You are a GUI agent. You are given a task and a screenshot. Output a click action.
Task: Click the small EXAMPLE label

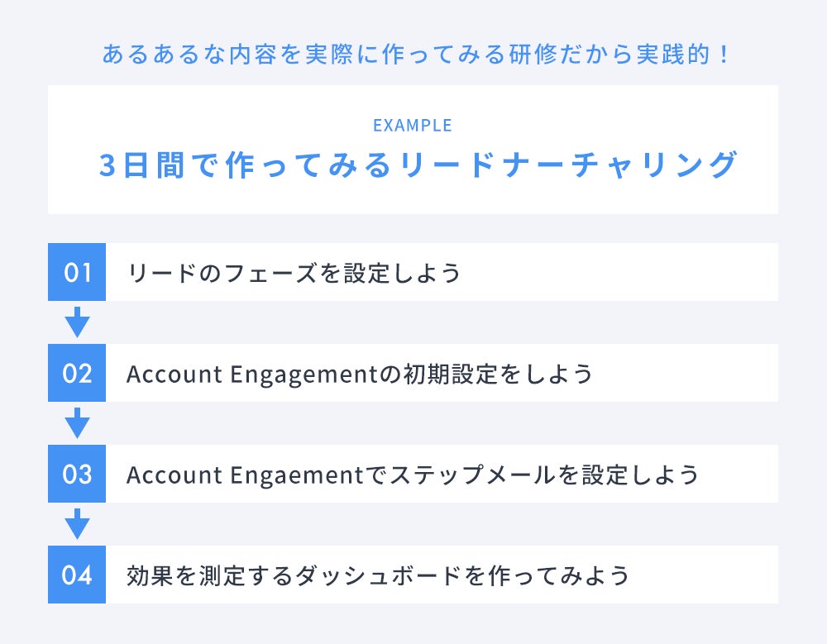[413, 126]
